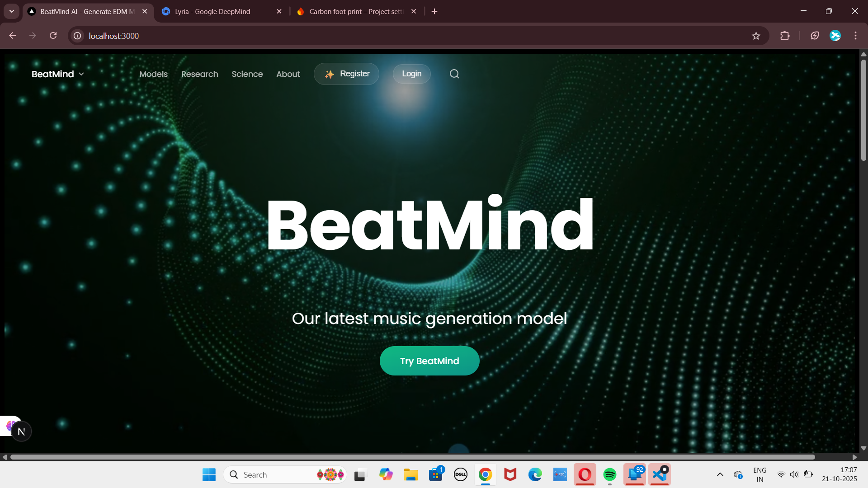Screen dimensions: 868x488
Task: Click the horizontal page scrollbar
Action: [411, 457]
